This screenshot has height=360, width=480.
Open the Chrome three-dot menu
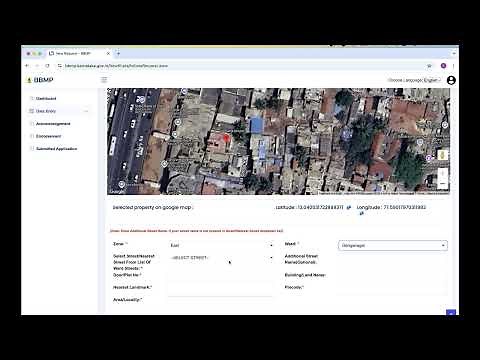tap(454, 66)
